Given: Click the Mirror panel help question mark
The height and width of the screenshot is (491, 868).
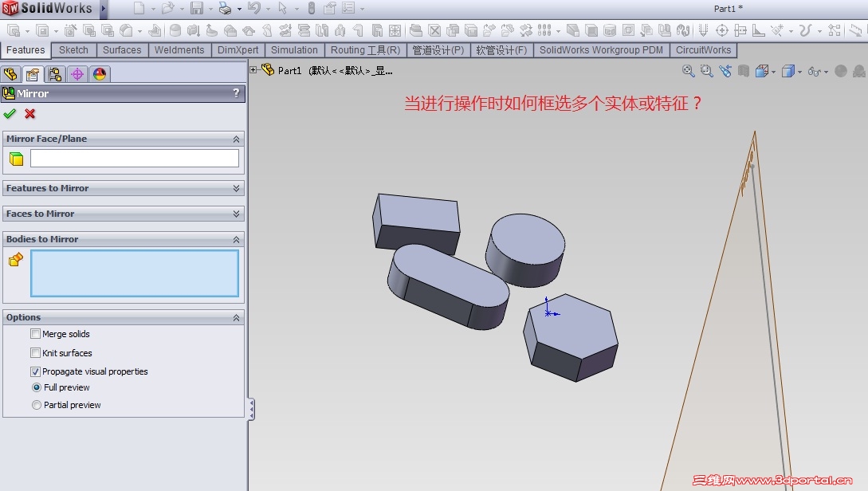Looking at the screenshot, I should tap(237, 93).
